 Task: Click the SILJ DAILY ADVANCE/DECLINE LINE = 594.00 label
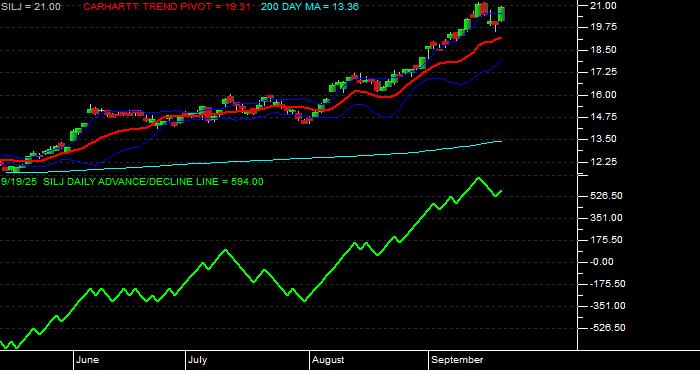coord(153,182)
